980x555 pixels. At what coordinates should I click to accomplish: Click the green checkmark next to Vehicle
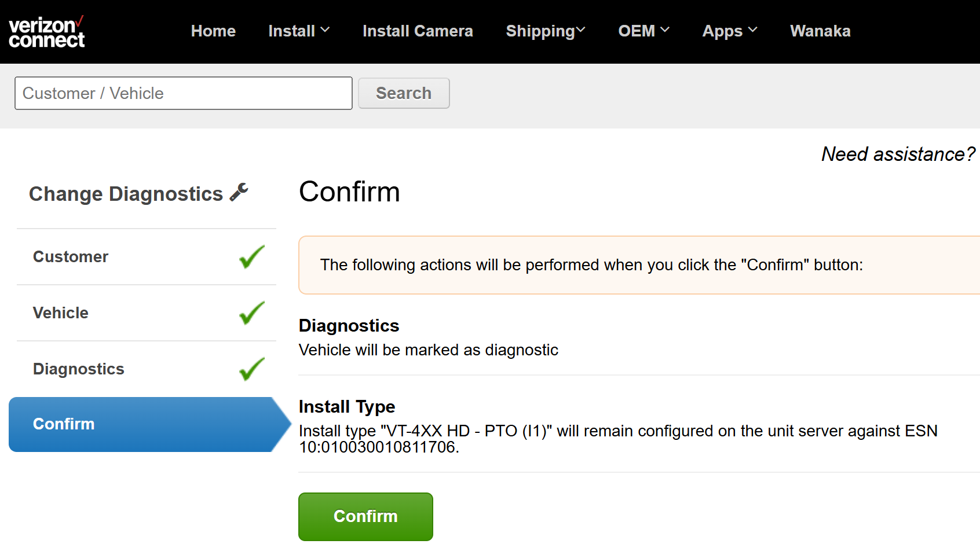click(x=252, y=313)
